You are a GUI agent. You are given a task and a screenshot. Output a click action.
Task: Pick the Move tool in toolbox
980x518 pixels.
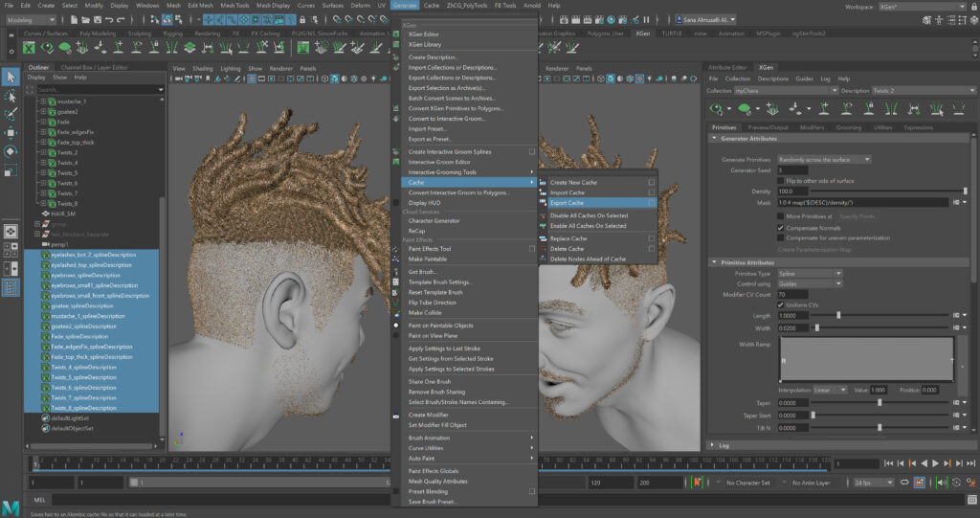point(10,133)
